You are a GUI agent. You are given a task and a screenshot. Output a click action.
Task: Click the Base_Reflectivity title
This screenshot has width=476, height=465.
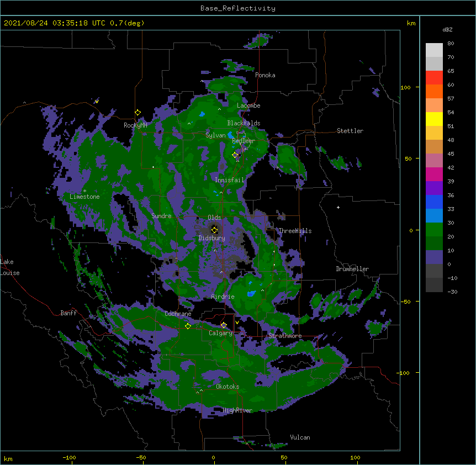pyautogui.click(x=238, y=8)
